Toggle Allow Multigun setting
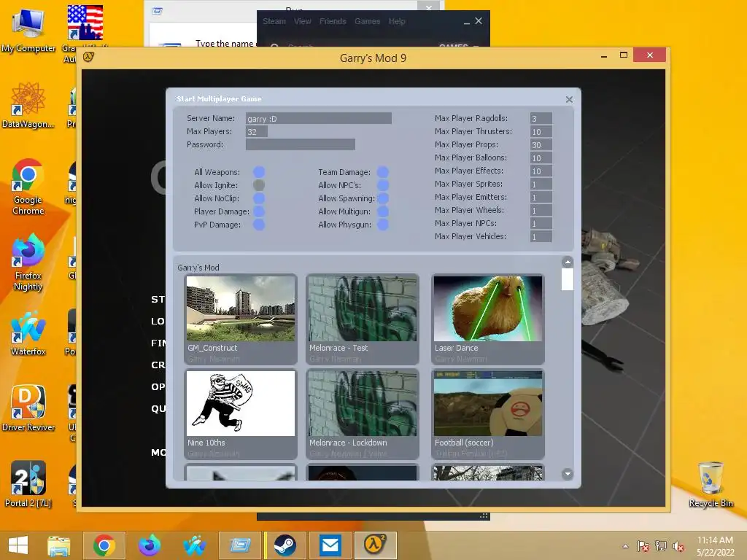The height and width of the screenshot is (560, 747). (382, 211)
